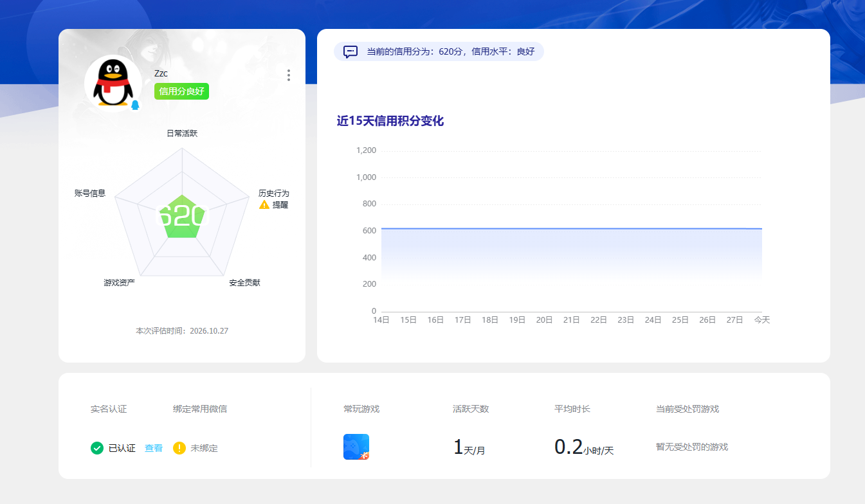
Task: Click the 活跃天数 value 1天/月
Action: pos(469,447)
